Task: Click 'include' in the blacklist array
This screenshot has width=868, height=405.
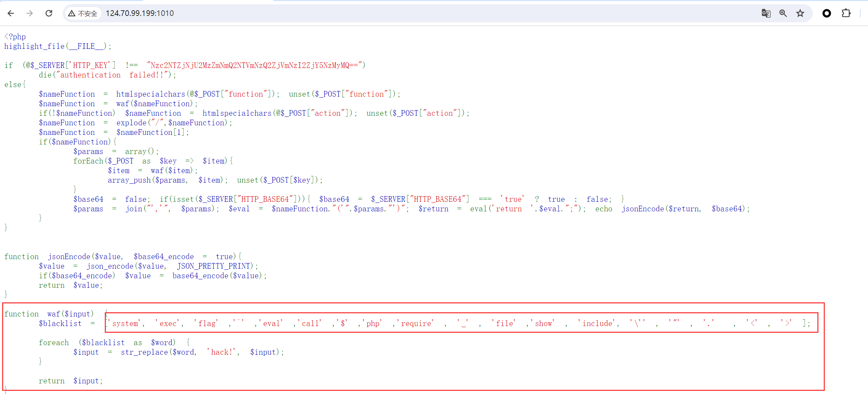Action: (x=597, y=324)
